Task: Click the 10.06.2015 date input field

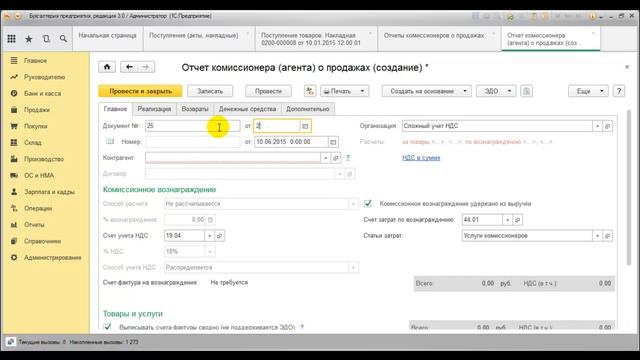Action: pos(291,142)
